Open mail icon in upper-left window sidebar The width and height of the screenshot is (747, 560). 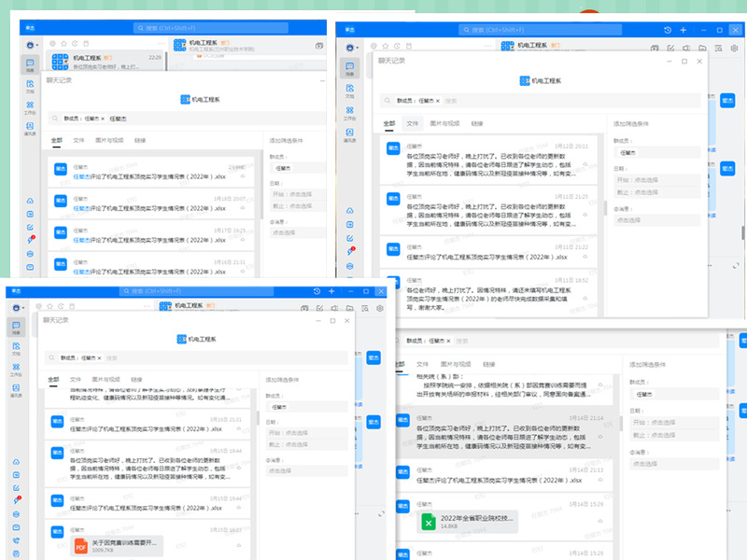coord(30,267)
